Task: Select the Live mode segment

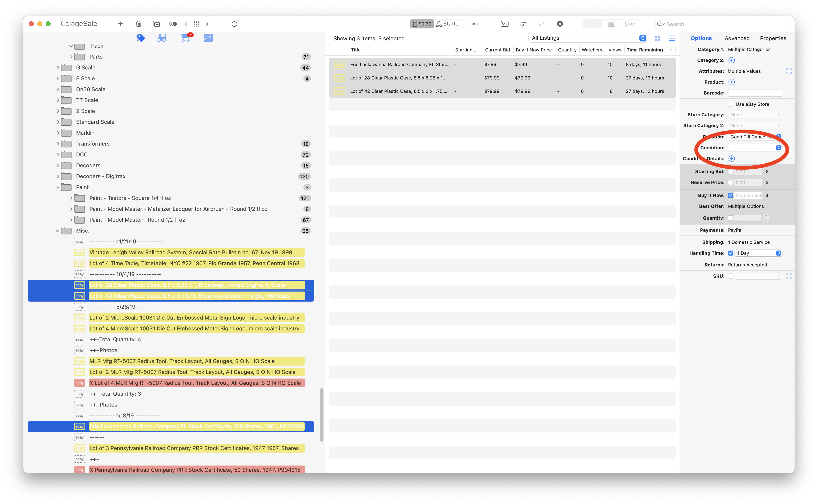Action: click(x=630, y=24)
